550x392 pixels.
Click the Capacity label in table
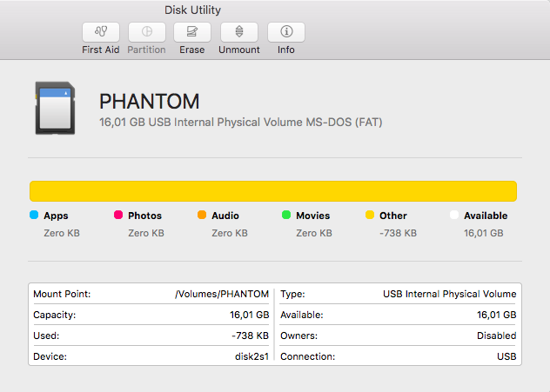(x=54, y=315)
